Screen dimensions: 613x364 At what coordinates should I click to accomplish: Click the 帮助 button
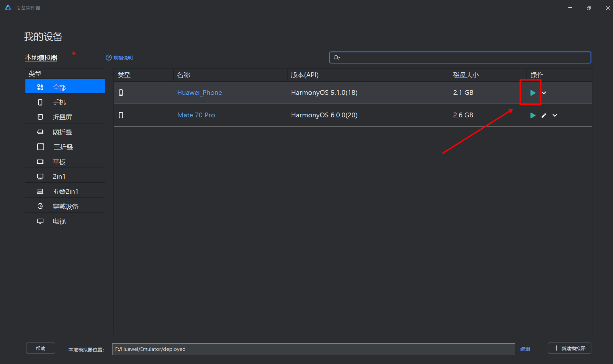coord(41,348)
